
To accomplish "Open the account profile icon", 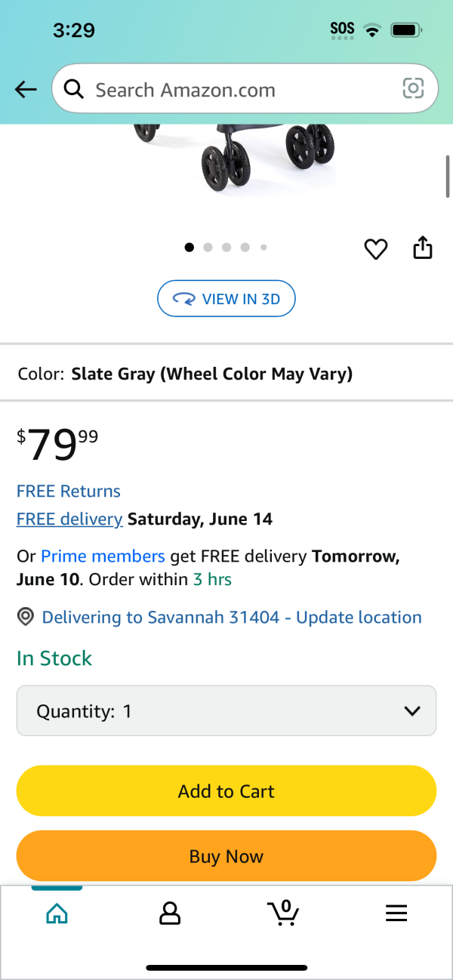I will click(170, 914).
